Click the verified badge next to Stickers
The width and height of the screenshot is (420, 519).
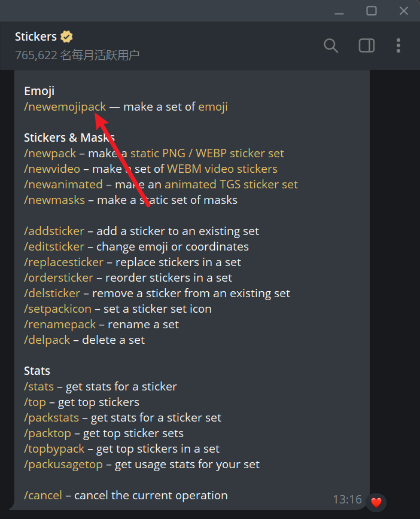coord(67,36)
